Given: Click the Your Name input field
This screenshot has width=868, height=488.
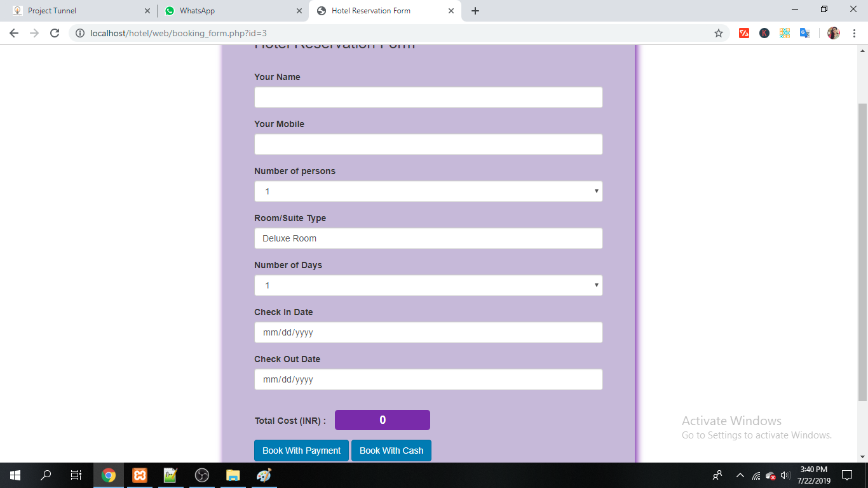Looking at the screenshot, I should [428, 97].
